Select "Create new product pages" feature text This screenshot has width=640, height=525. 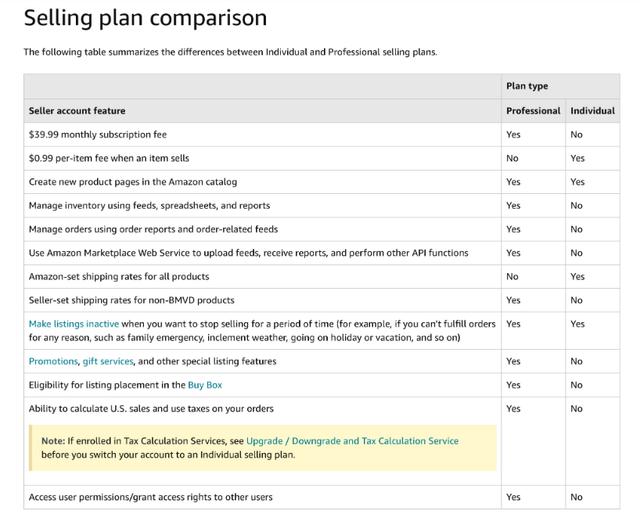point(133,182)
